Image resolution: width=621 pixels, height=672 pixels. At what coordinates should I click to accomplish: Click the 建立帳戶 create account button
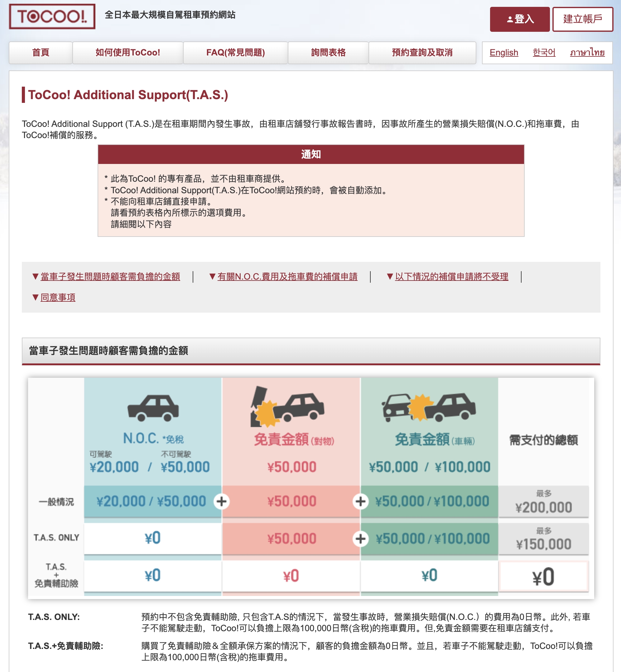(583, 19)
